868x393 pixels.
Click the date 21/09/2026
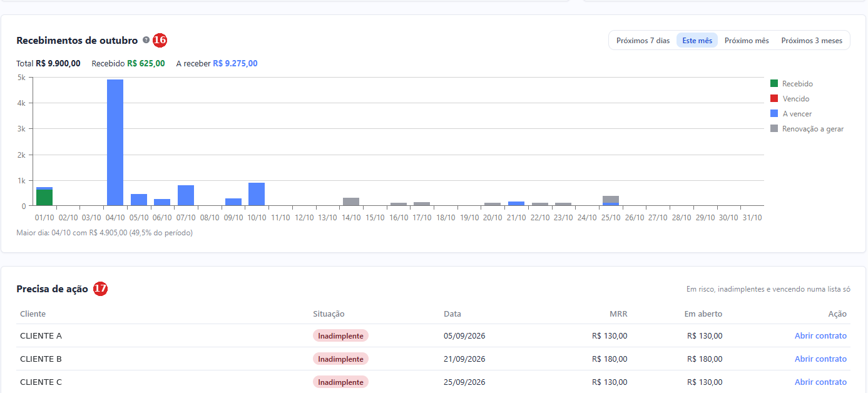point(464,359)
